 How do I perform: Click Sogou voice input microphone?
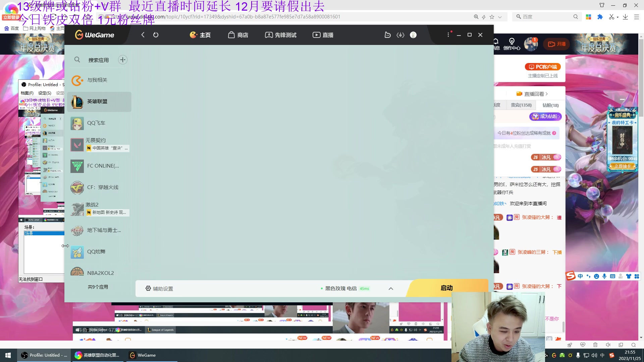tap(604, 276)
